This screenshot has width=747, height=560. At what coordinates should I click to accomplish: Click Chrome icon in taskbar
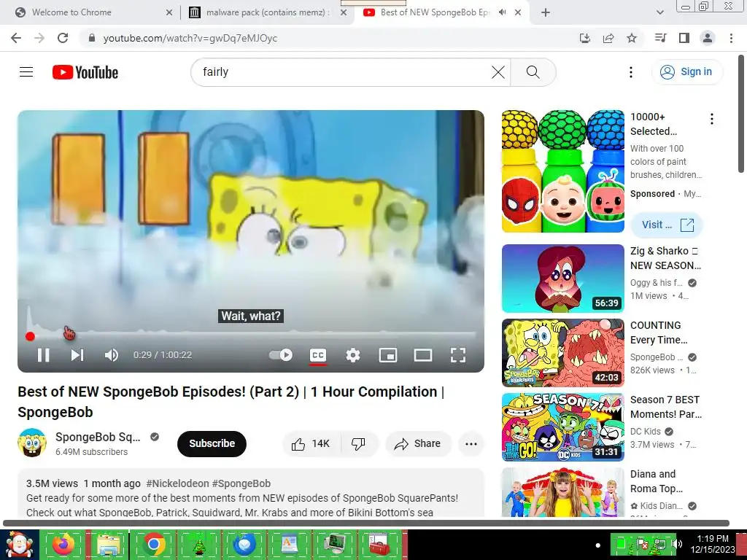pos(153,545)
